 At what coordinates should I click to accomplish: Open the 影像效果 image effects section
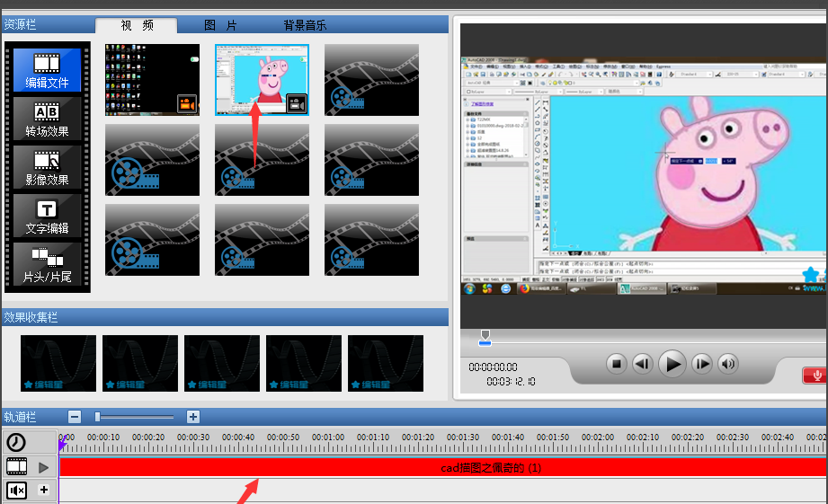click(47, 168)
